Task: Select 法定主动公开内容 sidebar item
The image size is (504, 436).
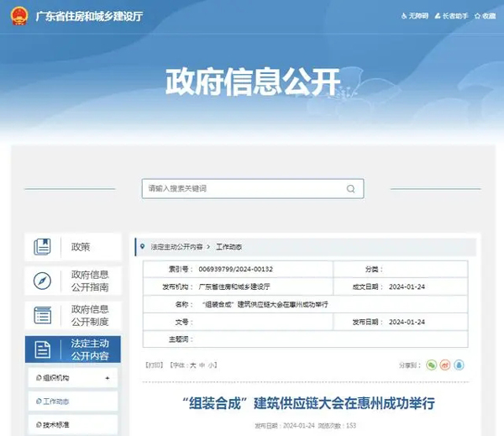Action: point(73,349)
